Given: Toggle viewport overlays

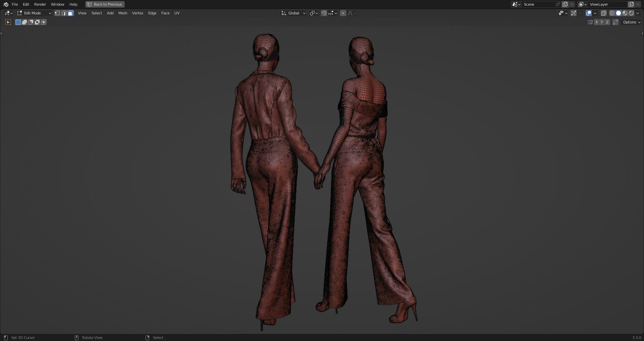Looking at the screenshot, I should tap(589, 13).
